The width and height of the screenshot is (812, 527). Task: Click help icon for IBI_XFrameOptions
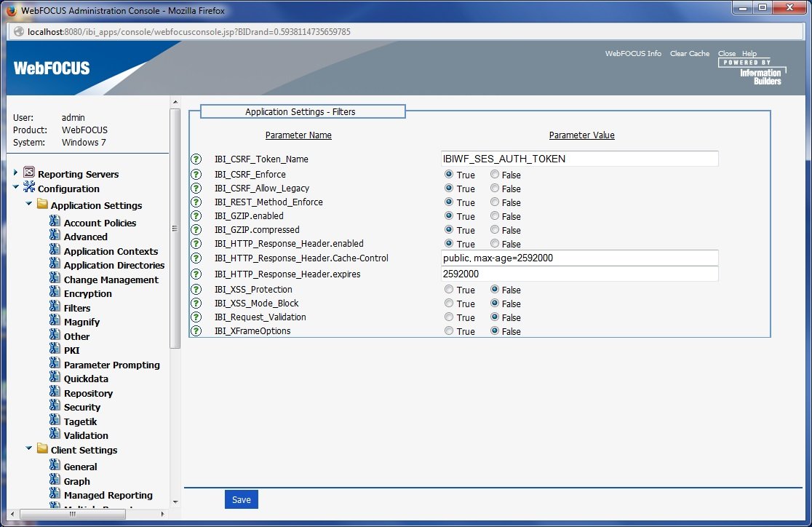click(x=196, y=331)
